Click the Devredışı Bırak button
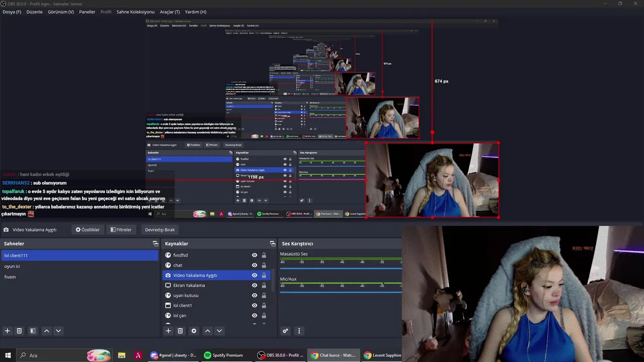Screen dimensions: 644x362 pyautogui.click(x=160, y=230)
